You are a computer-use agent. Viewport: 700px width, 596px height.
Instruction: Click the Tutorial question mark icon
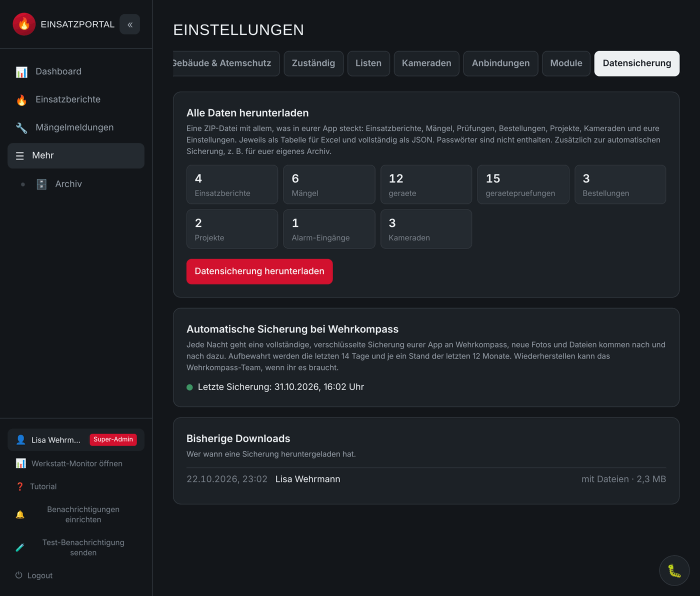tap(20, 486)
